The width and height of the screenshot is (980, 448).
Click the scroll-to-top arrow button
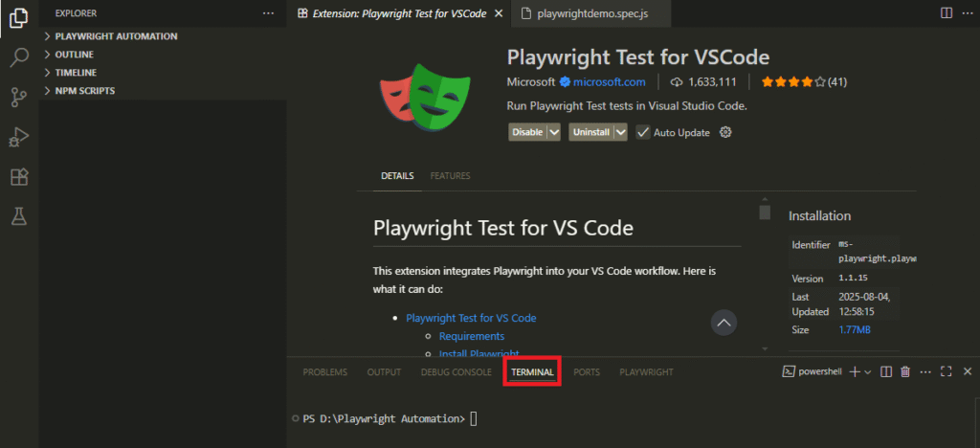[x=724, y=323]
